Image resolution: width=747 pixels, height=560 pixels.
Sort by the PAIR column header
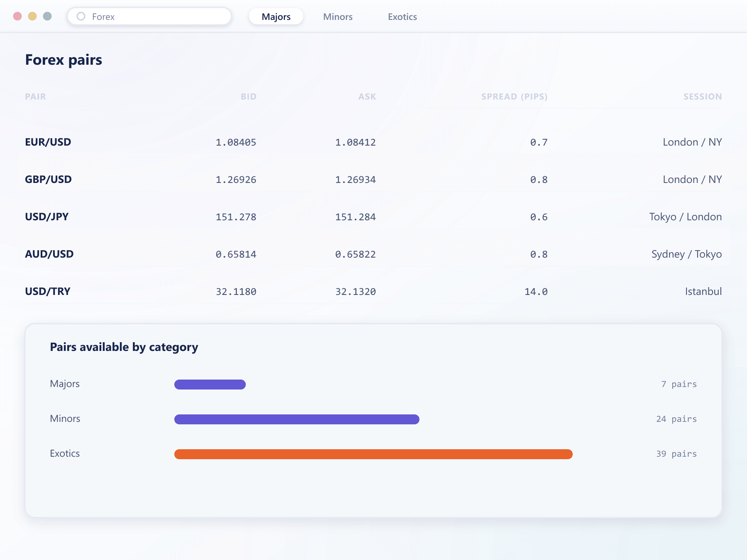coord(36,97)
